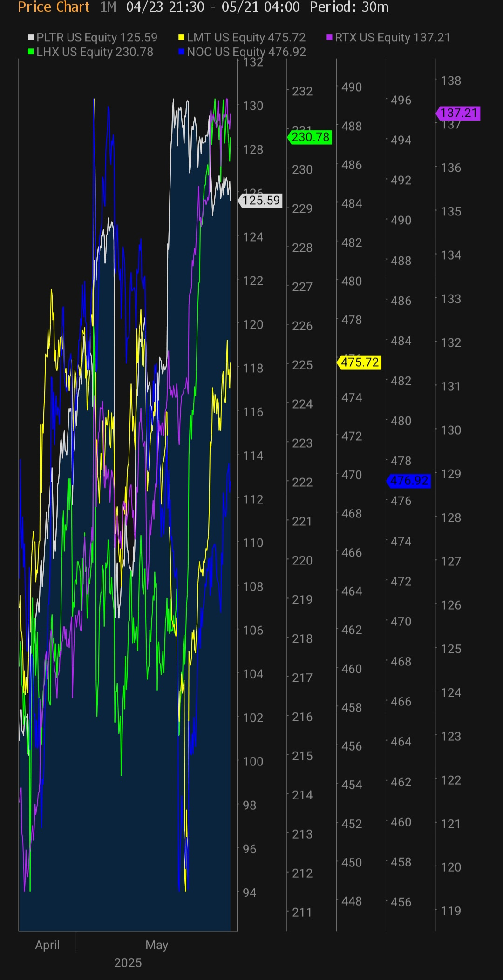Select LMT US Equity 475.72 legend entry
The height and width of the screenshot is (980, 503).
[242, 37]
